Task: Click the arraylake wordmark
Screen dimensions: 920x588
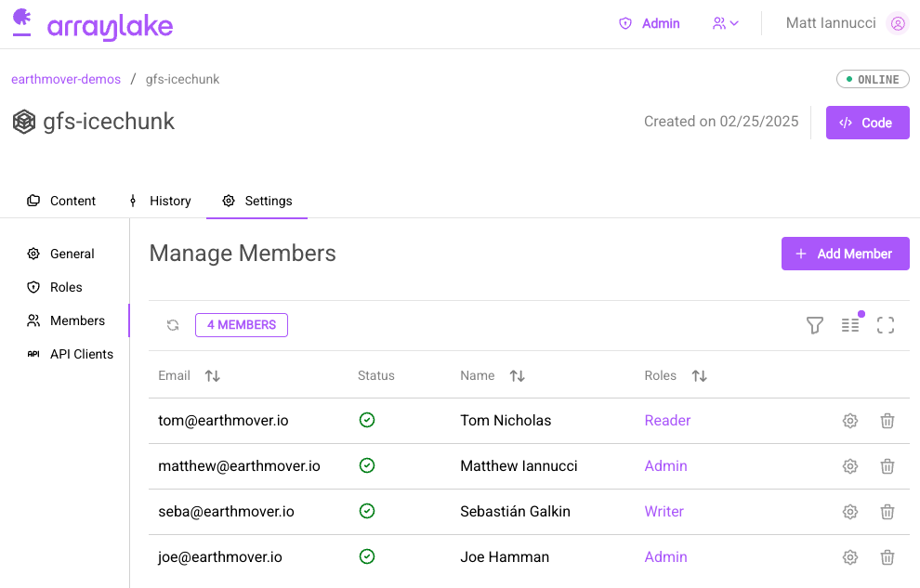Action: (110, 27)
